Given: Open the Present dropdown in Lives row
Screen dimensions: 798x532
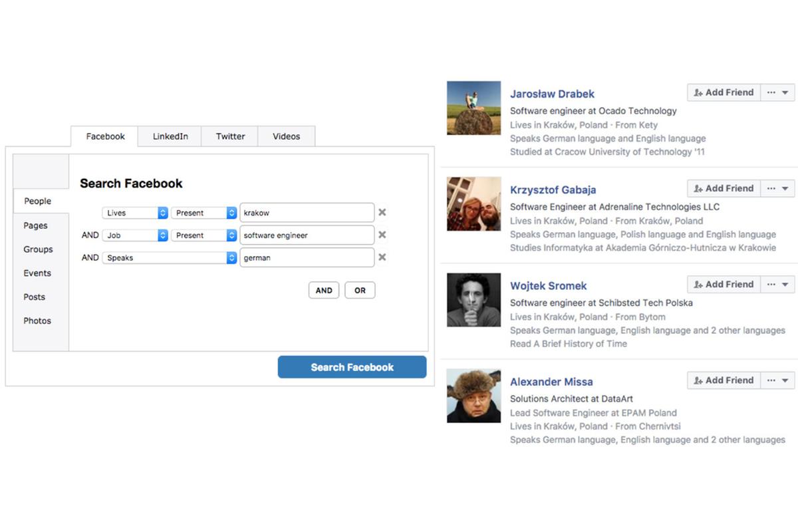Looking at the screenshot, I should pyautogui.click(x=204, y=213).
